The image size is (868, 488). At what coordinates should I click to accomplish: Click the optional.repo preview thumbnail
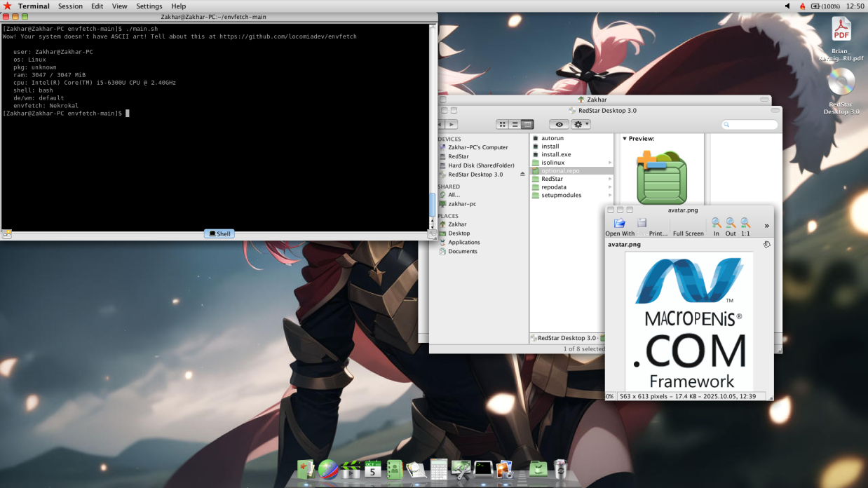(661, 177)
